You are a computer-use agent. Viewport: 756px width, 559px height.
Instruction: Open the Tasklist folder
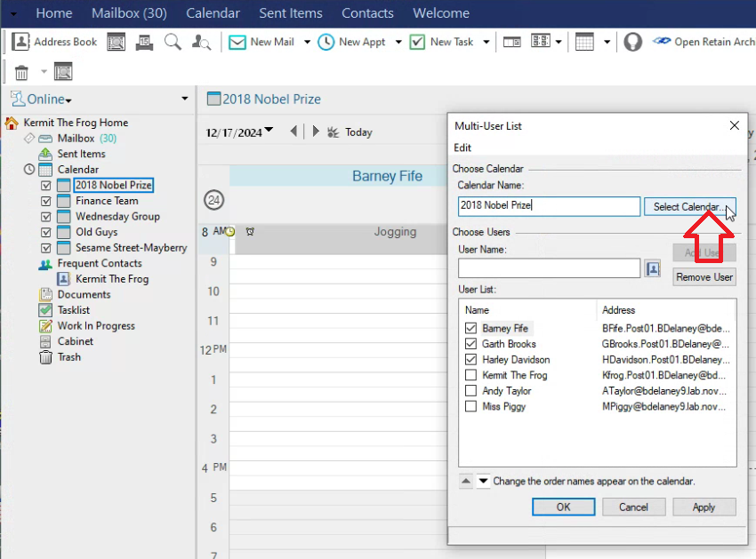73,310
